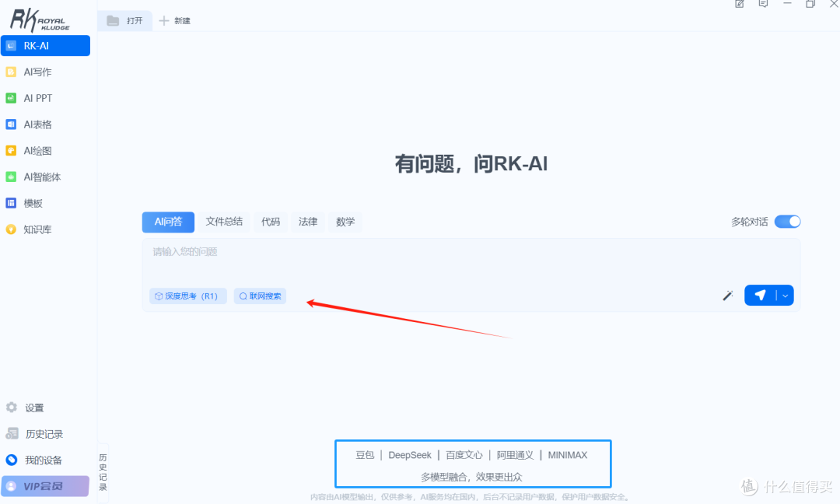Click the AI写作 orange icon

tap(11, 72)
